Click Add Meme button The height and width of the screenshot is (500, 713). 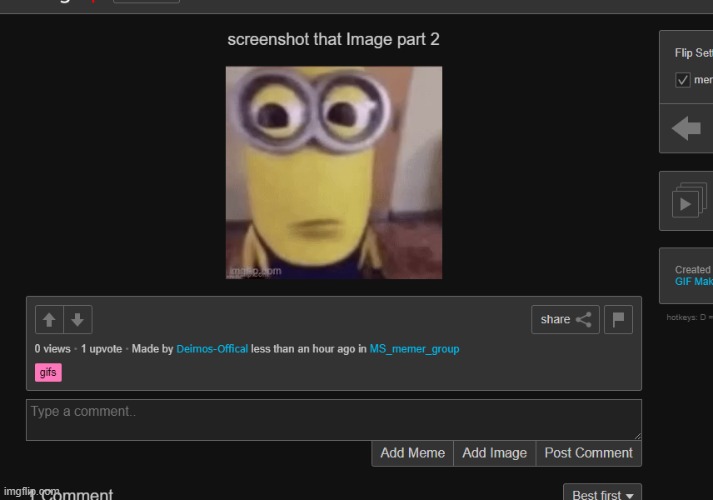pos(412,453)
